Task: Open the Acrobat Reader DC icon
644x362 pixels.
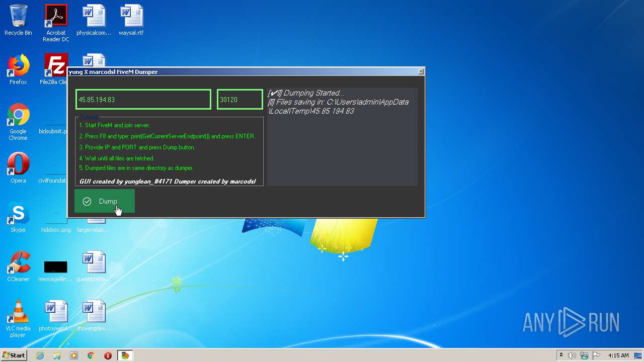Action: pyautogui.click(x=56, y=23)
